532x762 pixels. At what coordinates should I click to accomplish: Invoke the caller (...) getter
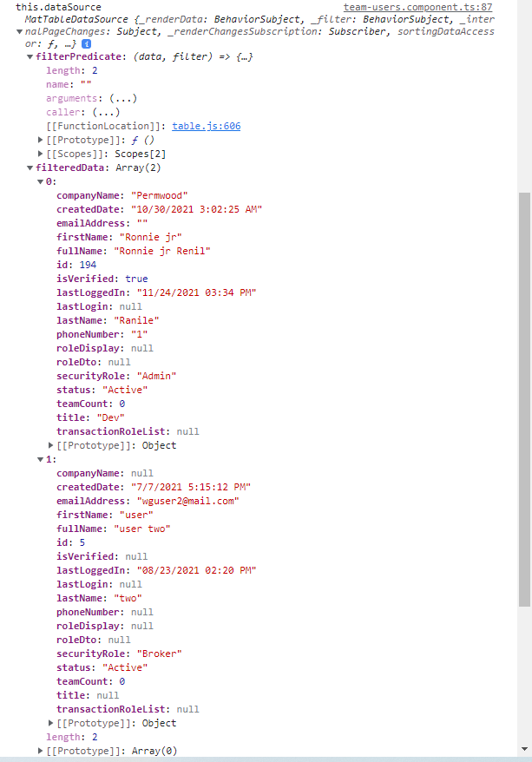(x=106, y=112)
